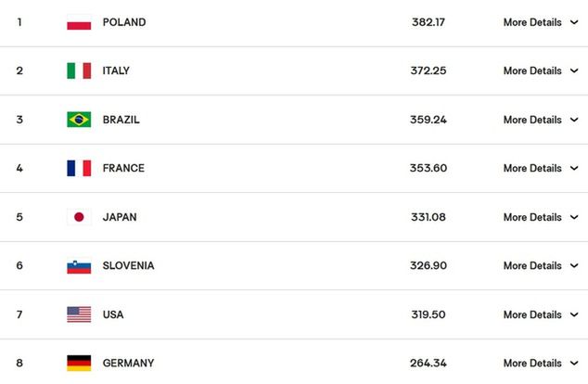The image size is (588, 384).
Task: Click Brazil's ranking points 359.24
Action: coord(428,120)
